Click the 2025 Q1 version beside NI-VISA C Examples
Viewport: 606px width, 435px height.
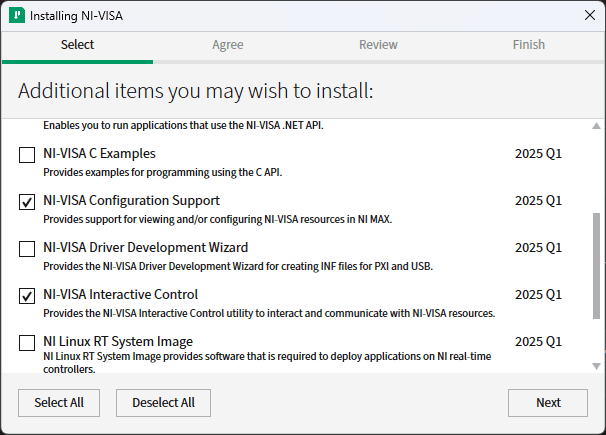point(539,154)
